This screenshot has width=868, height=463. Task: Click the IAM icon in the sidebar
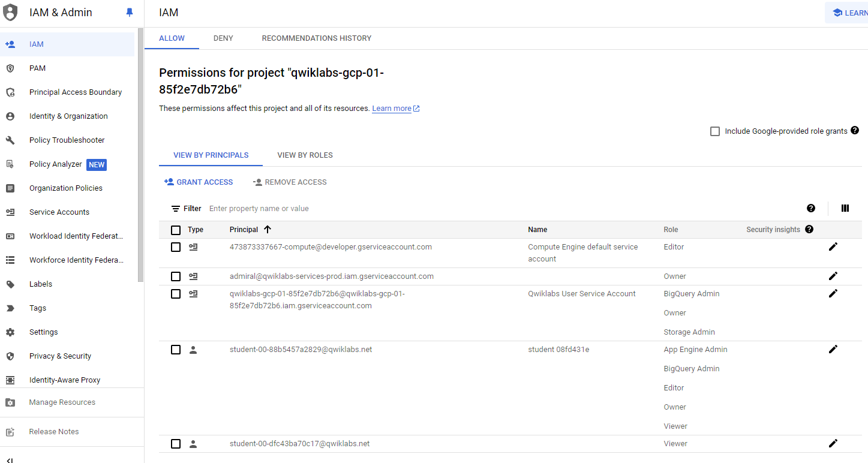point(10,44)
